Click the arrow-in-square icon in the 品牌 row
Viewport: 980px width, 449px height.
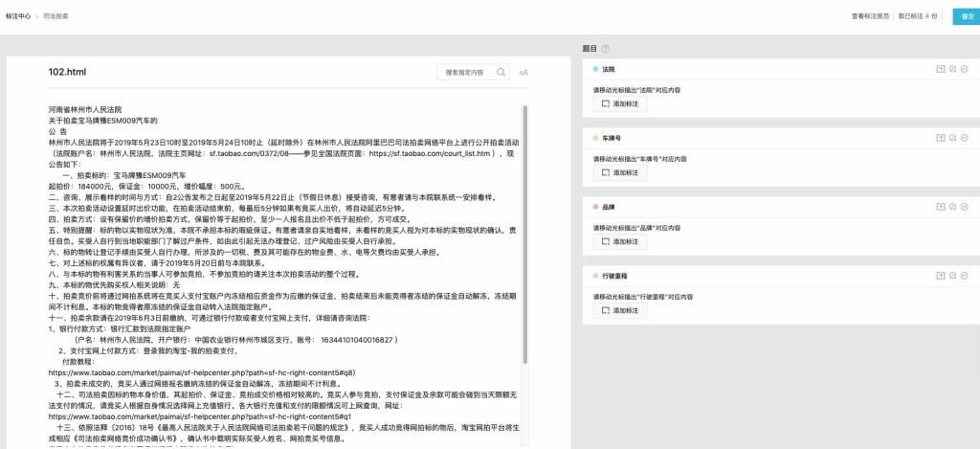click(940, 207)
